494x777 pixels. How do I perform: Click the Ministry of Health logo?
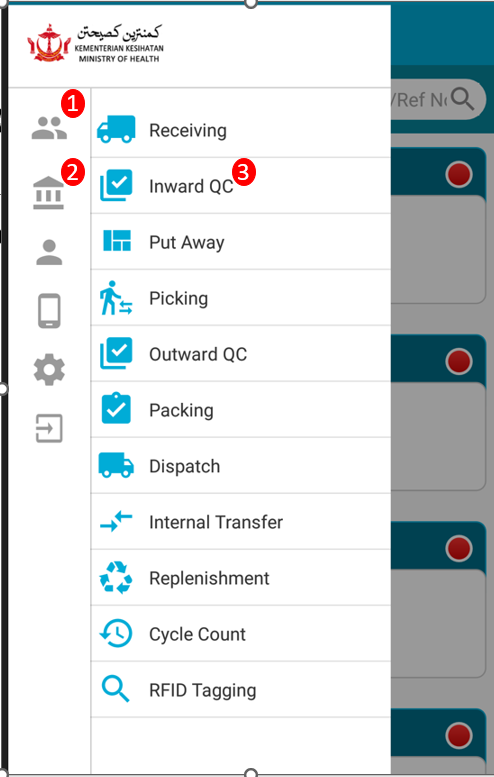(x=96, y=43)
